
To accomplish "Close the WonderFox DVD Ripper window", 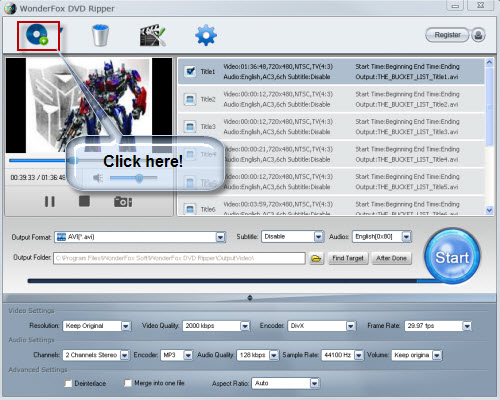I will [x=480, y=5].
